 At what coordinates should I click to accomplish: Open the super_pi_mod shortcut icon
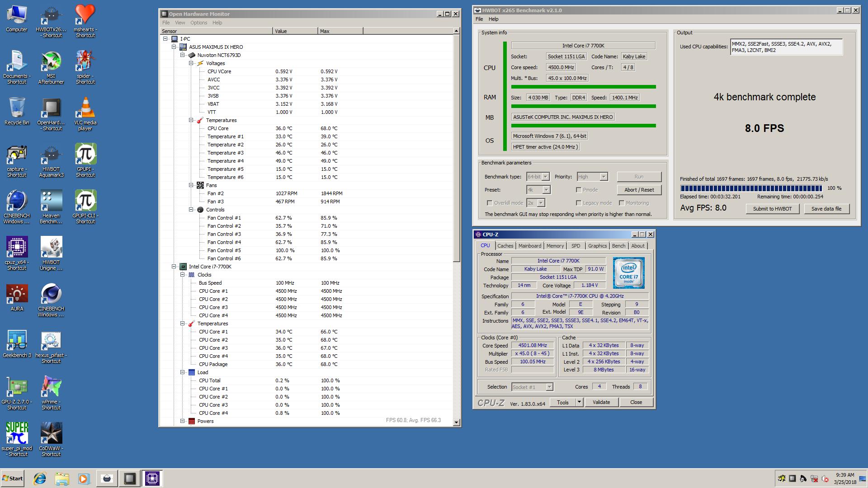tap(17, 440)
